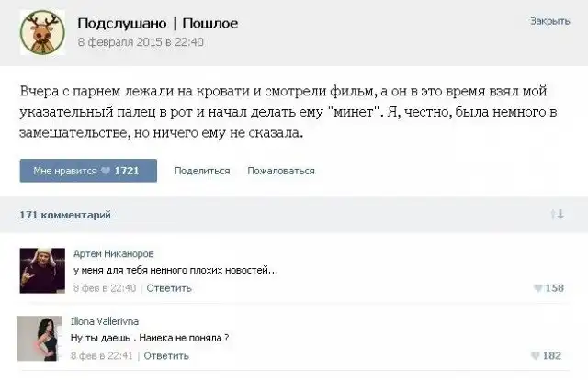Open post date 8 февраля 2015 link
This screenshot has width=588, height=380.
coord(141,41)
